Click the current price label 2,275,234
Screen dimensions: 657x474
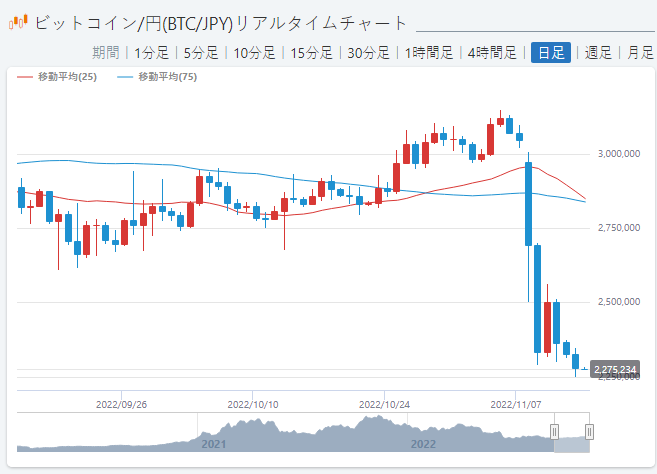click(615, 369)
